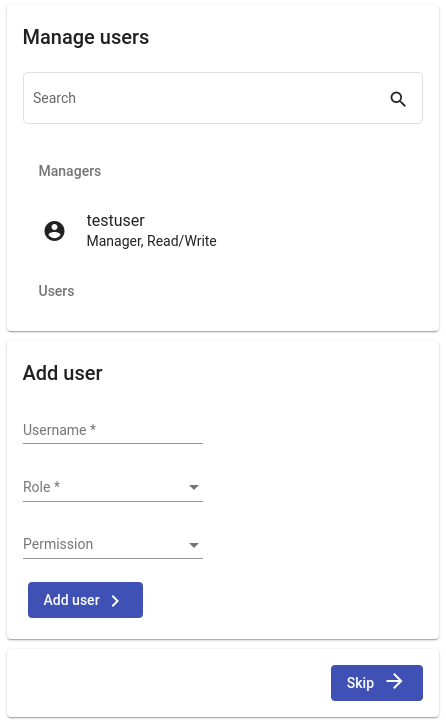The width and height of the screenshot is (446, 726).
Task: Click the Users section header
Action: (56, 291)
